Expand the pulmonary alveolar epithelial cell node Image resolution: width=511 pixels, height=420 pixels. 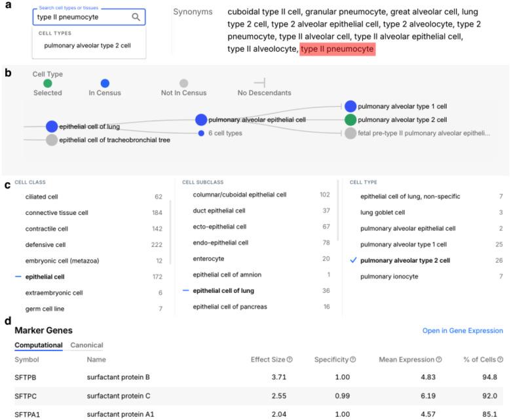point(202,120)
